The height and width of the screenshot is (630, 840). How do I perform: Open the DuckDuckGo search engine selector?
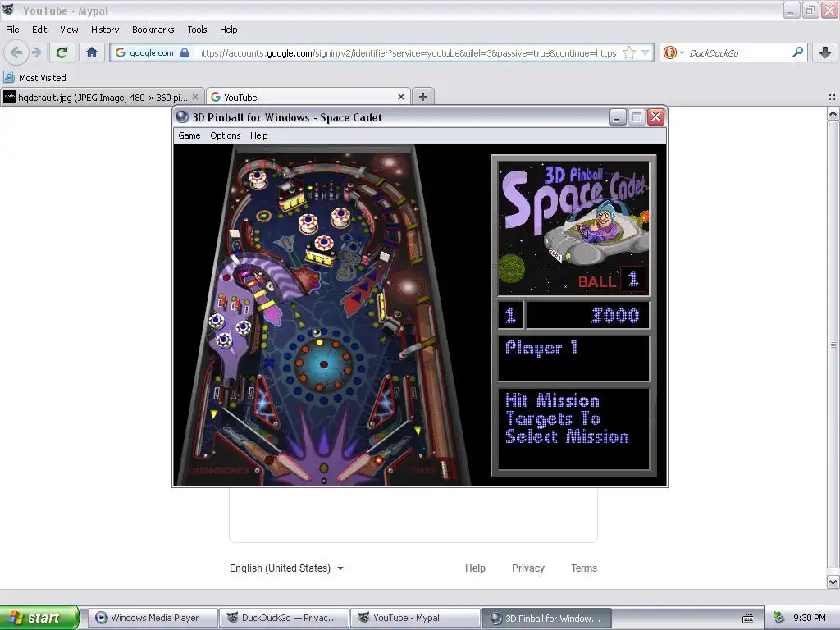674,52
